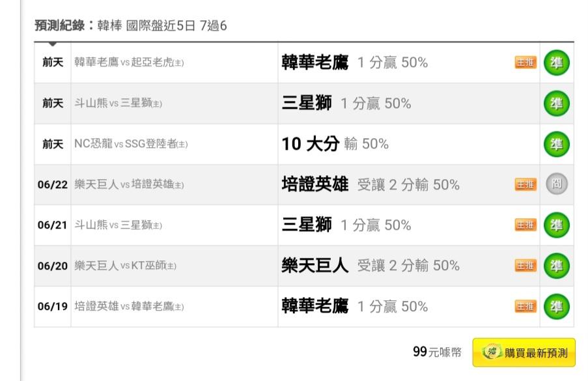
Task: Click the orange 主推 tag on first row
Action: pyautogui.click(x=525, y=63)
